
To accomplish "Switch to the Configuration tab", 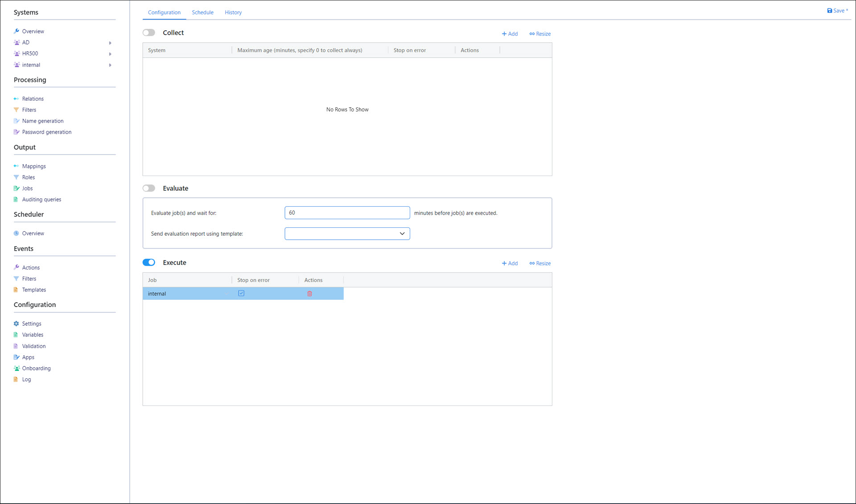I will (164, 12).
